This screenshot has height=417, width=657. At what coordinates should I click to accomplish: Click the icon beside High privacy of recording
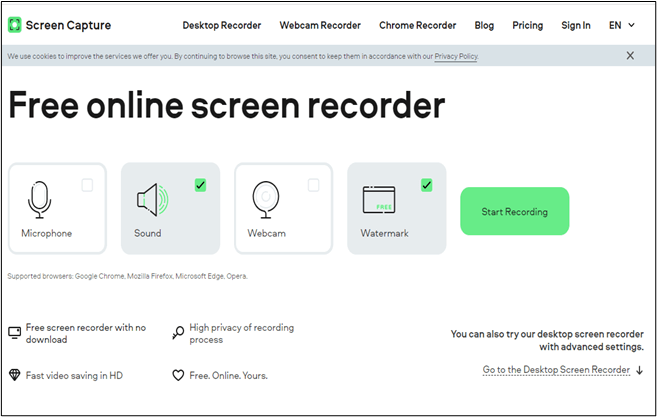[x=178, y=333]
